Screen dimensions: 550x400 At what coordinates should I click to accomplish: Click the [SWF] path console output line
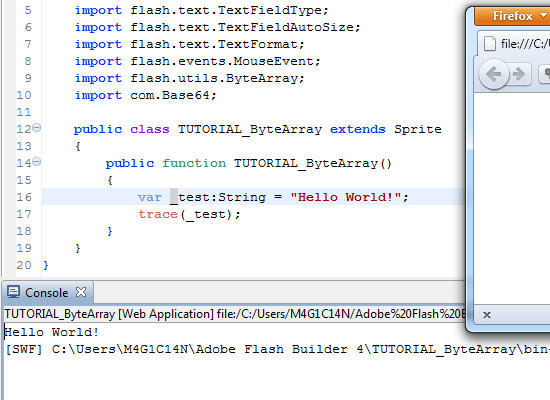coord(277,349)
